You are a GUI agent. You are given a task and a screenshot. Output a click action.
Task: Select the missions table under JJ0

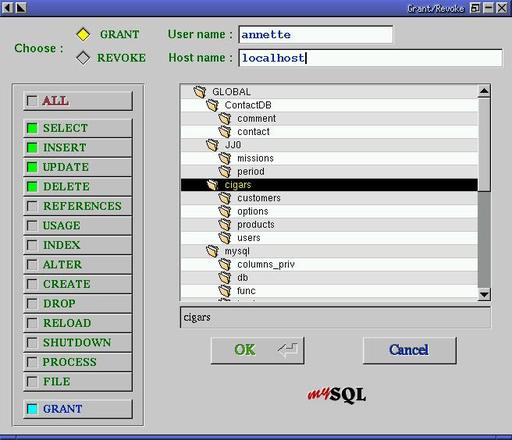click(255, 158)
